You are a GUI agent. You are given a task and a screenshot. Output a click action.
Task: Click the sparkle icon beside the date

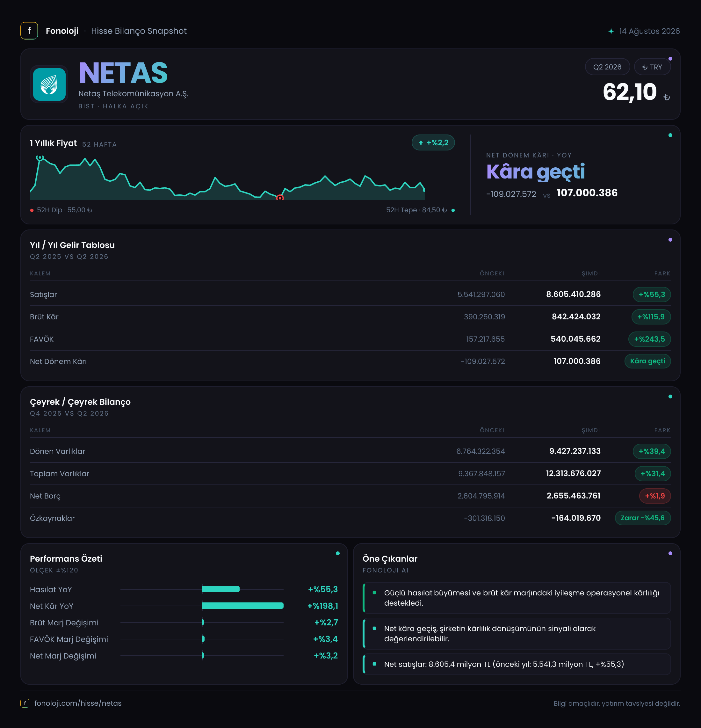coord(611,31)
